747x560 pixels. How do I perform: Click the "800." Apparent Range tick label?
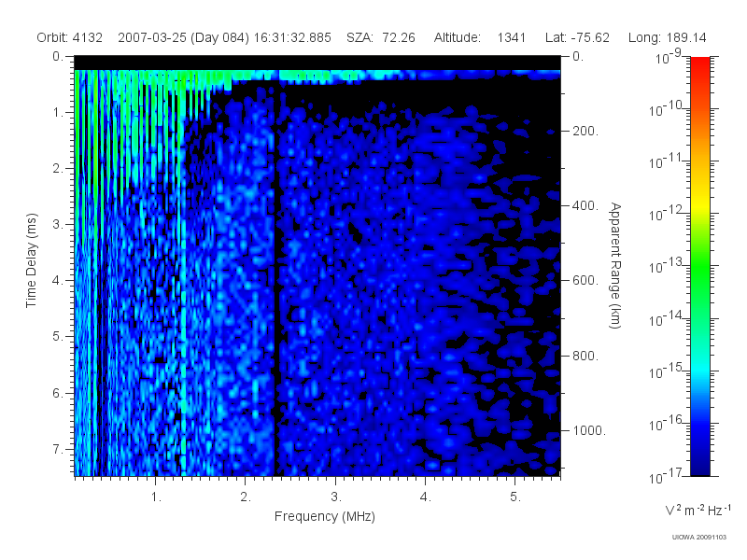[x=585, y=356]
